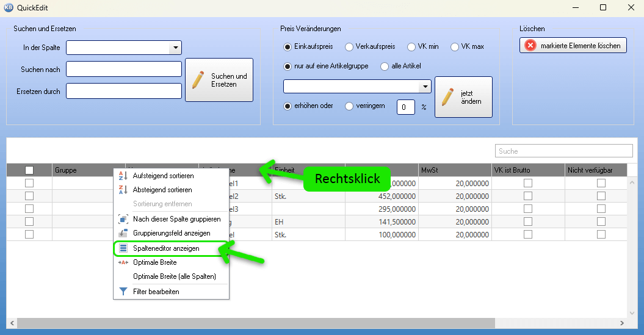The width and height of the screenshot is (644, 335).
Task: Click the ascending sort A-Z icon
Action: click(123, 176)
